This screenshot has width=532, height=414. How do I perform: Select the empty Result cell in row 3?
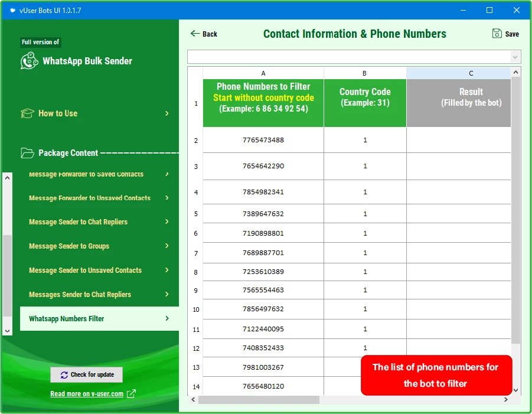(459, 167)
